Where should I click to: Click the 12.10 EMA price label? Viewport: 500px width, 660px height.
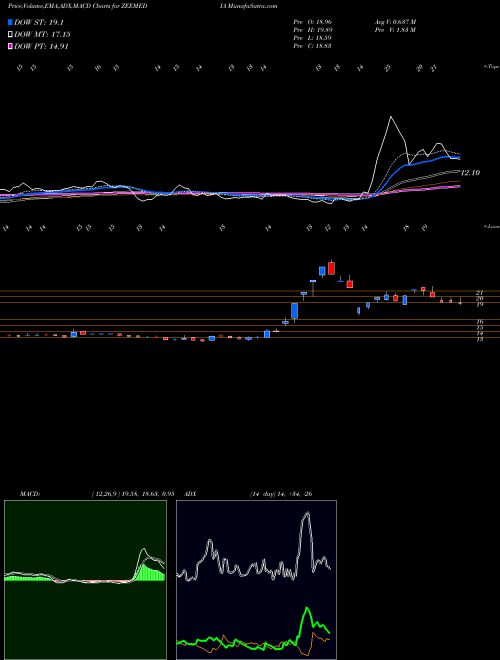click(x=470, y=173)
